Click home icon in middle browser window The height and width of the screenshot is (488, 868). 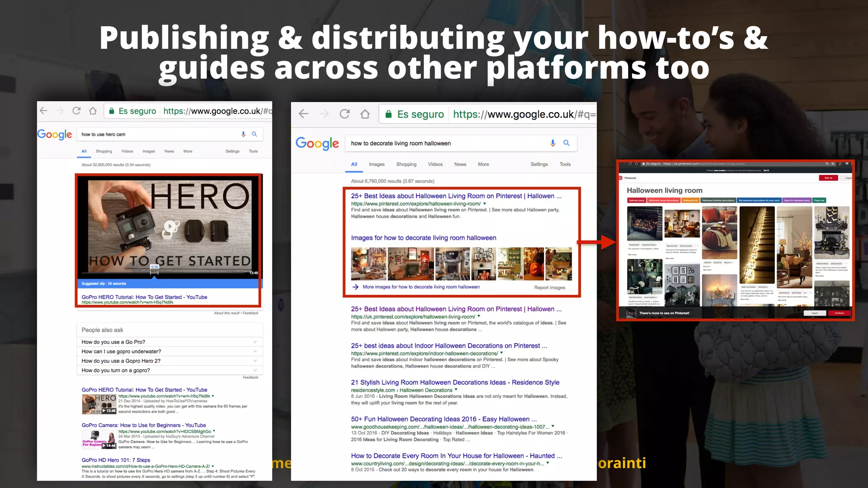(365, 114)
